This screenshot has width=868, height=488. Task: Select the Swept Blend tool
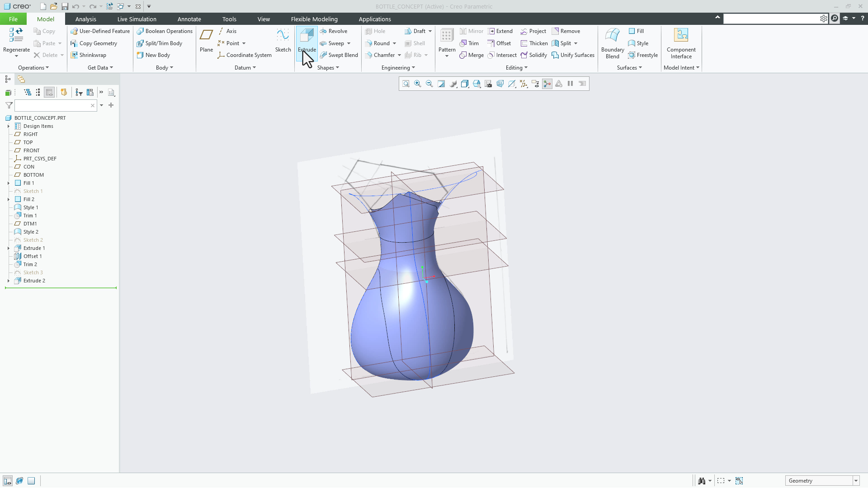[339, 55]
